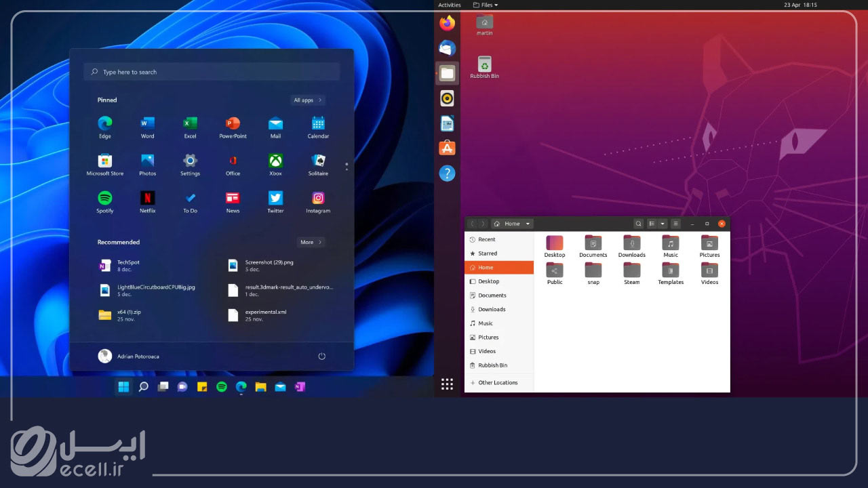This screenshot has width=868, height=488.
Task: Select Recent in Files sidebar
Action: [499, 239]
